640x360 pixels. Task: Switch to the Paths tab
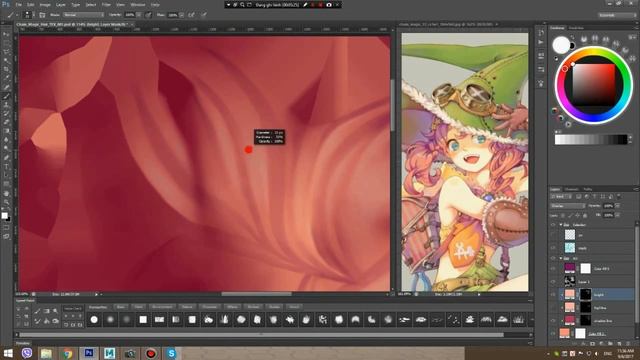tap(587, 189)
